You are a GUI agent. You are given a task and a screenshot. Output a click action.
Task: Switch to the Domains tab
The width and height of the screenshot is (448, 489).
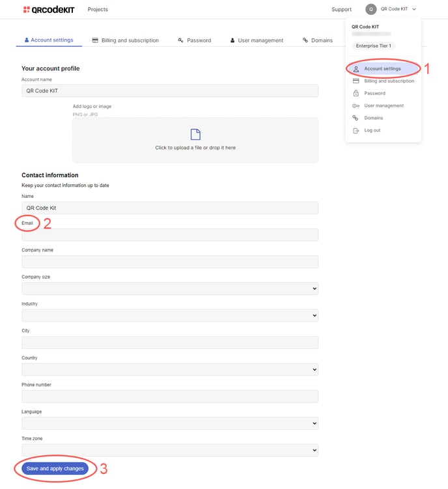[x=318, y=40]
